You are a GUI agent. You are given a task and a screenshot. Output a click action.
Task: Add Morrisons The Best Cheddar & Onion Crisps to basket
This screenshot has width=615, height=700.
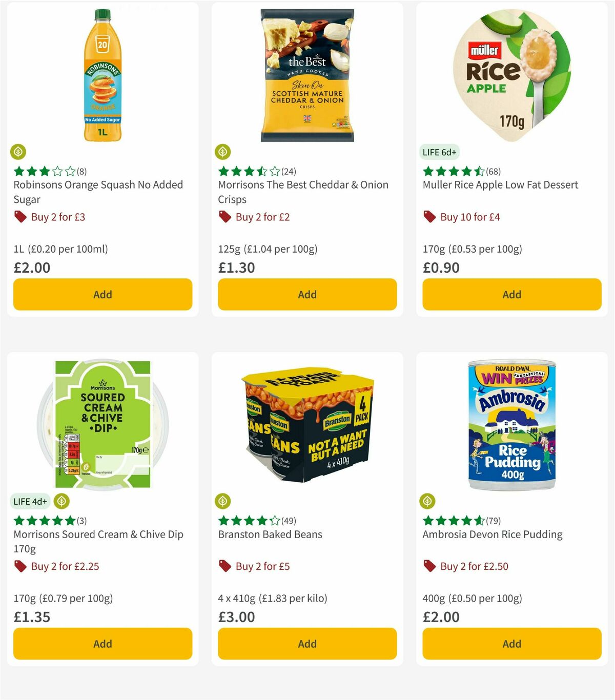pos(306,294)
